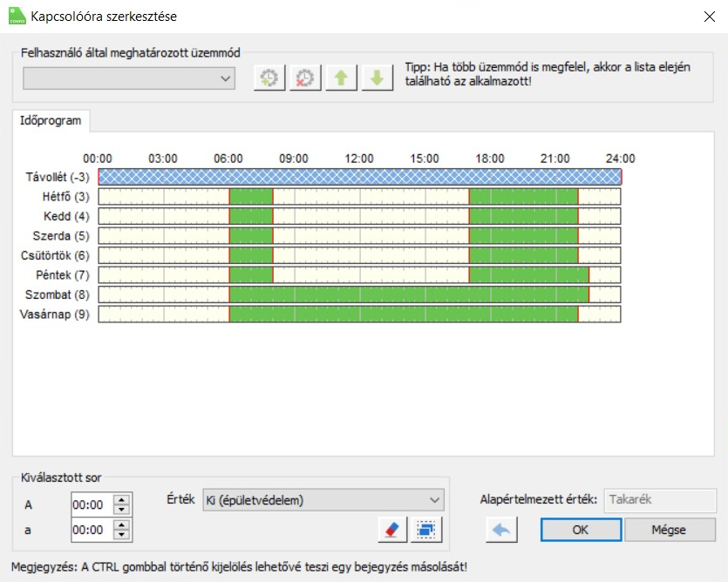The height and width of the screenshot is (582, 728).
Task: Click the 12:00 time axis label
Action: click(x=359, y=159)
